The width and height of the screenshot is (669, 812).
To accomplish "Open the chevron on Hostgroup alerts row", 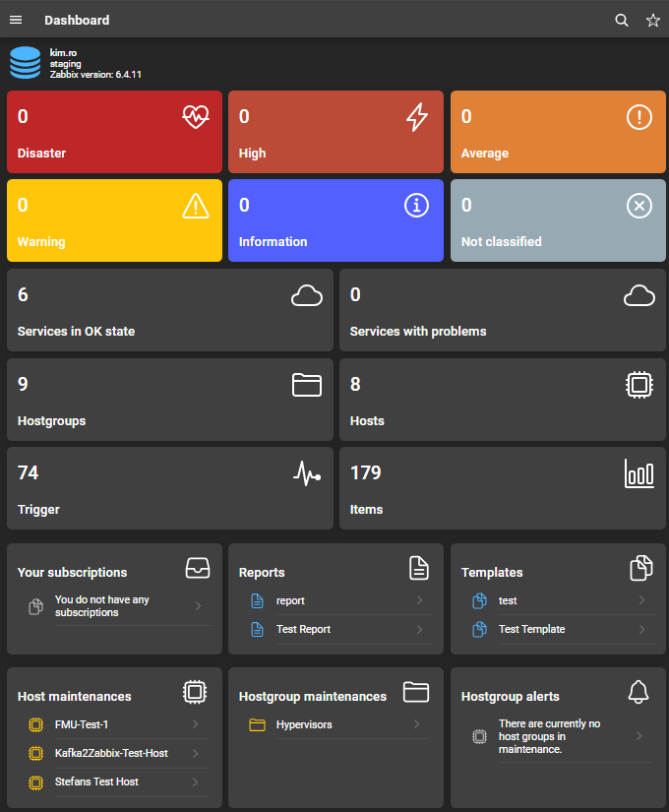I will pos(639,736).
